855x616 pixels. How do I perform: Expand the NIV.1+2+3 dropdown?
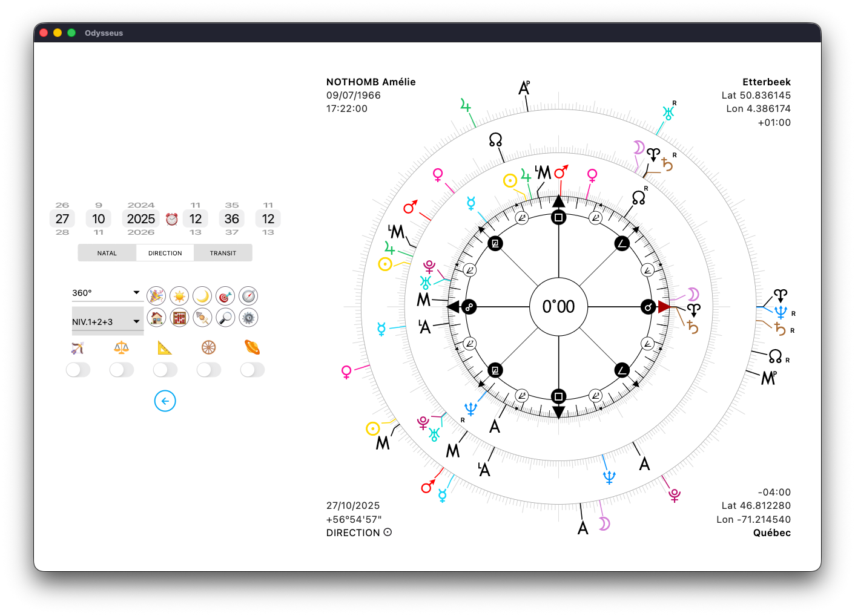[107, 321]
